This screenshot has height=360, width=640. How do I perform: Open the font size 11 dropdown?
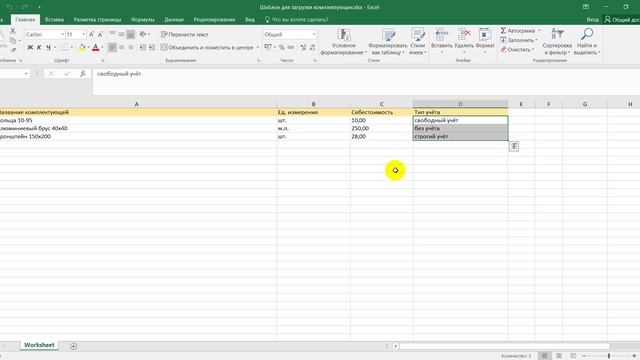point(84,35)
